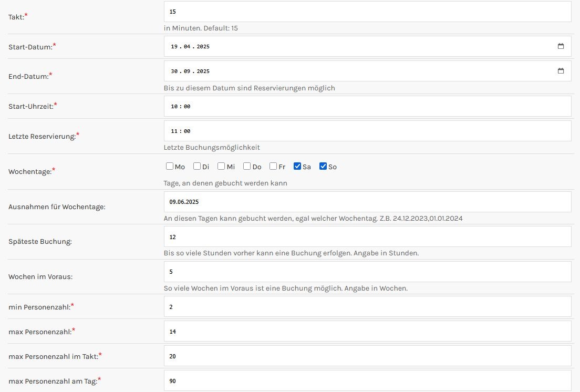Click the 'Takt:' label
The height and width of the screenshot is (392, 580).
16,17
